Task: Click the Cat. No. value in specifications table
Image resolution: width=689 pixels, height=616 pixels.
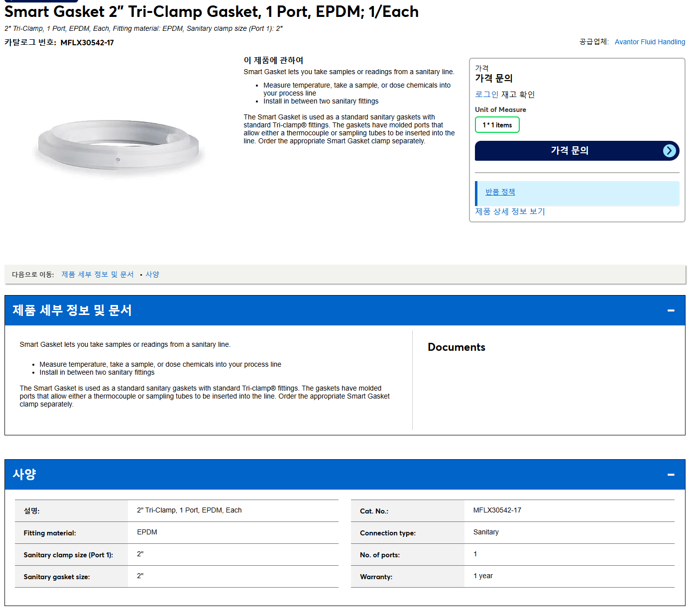Action: point(497,511)
